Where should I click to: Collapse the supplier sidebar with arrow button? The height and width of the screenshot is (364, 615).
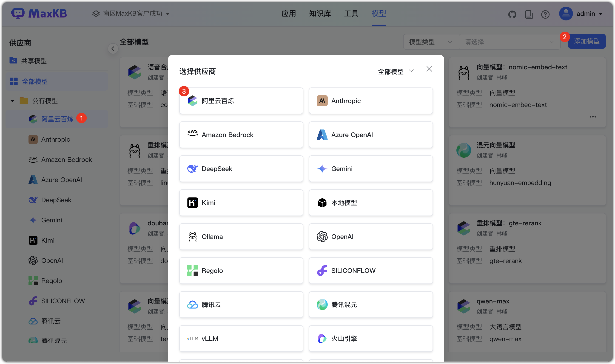(x=113, y=49)
